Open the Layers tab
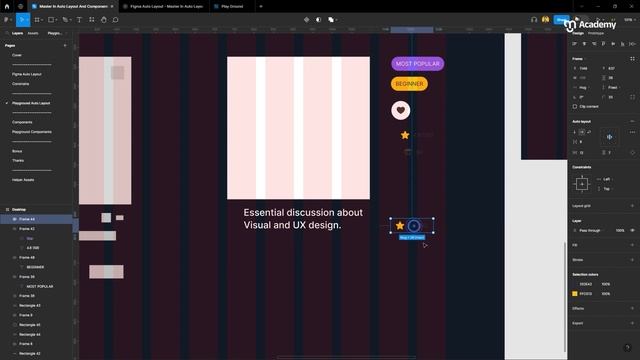 (17, 33)
